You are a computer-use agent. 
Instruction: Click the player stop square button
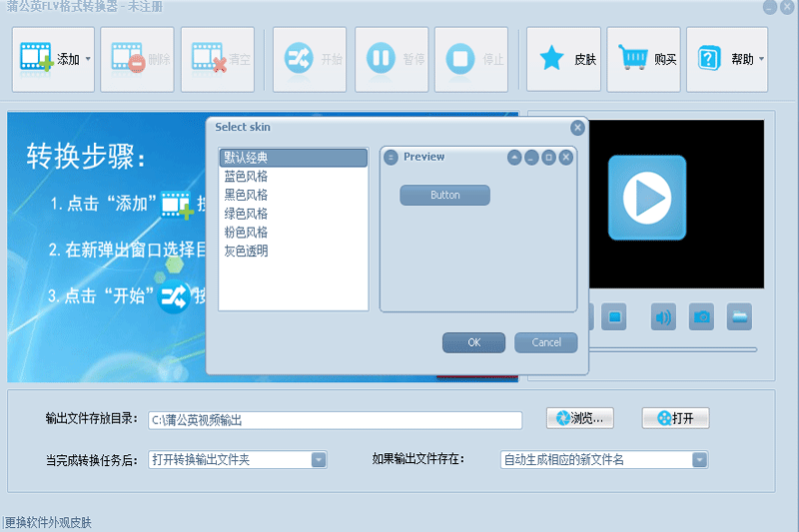click(x=614, y=317)
